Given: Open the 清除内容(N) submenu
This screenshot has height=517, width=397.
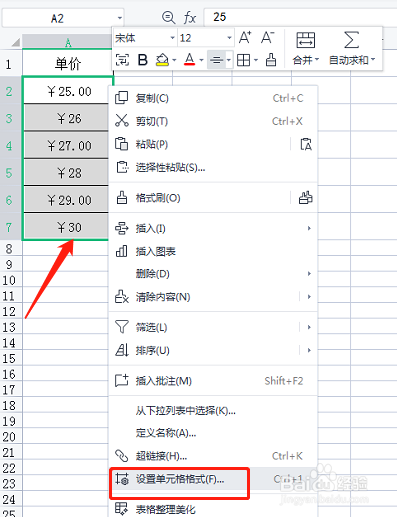Looking at the screenshot, I should pos(213,297).
